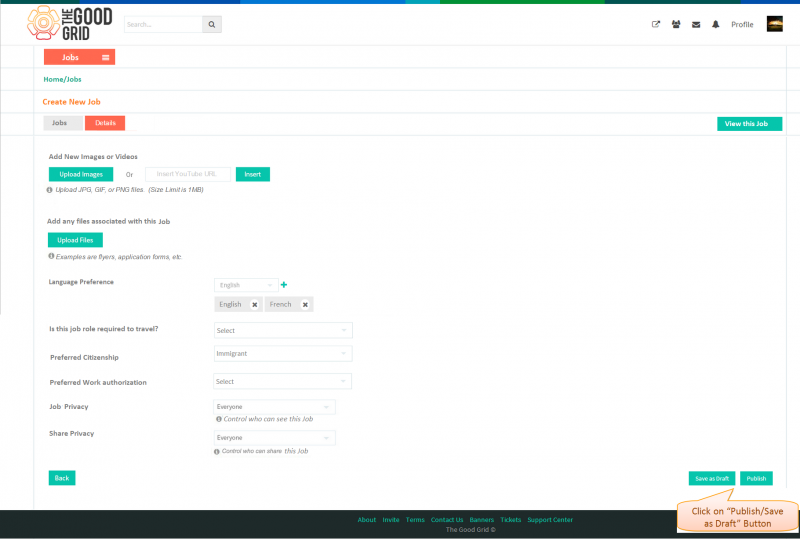
Task: Click info icon beside upload size limit
Action: pyautogui.click(x=49, y=190)
